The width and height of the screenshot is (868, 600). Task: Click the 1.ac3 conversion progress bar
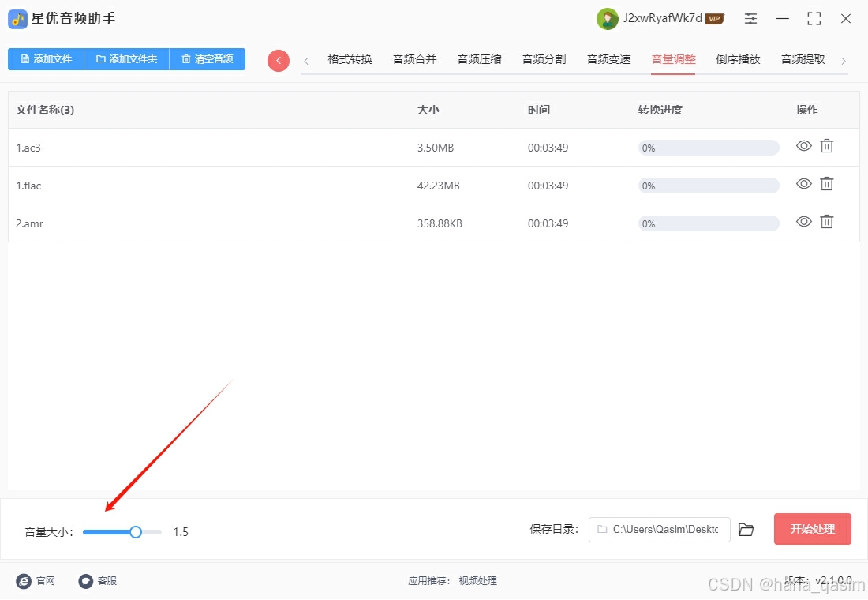709,148
